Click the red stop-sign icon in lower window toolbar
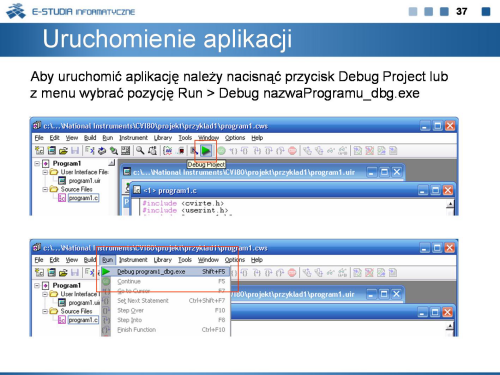 tap(292, 273)
